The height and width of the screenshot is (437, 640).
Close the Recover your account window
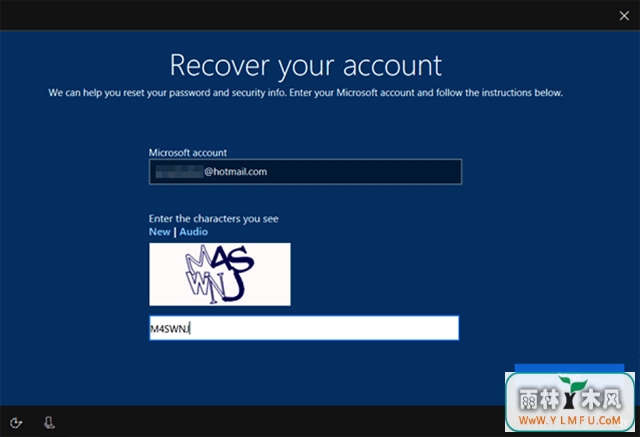click(x=624, y=16)
